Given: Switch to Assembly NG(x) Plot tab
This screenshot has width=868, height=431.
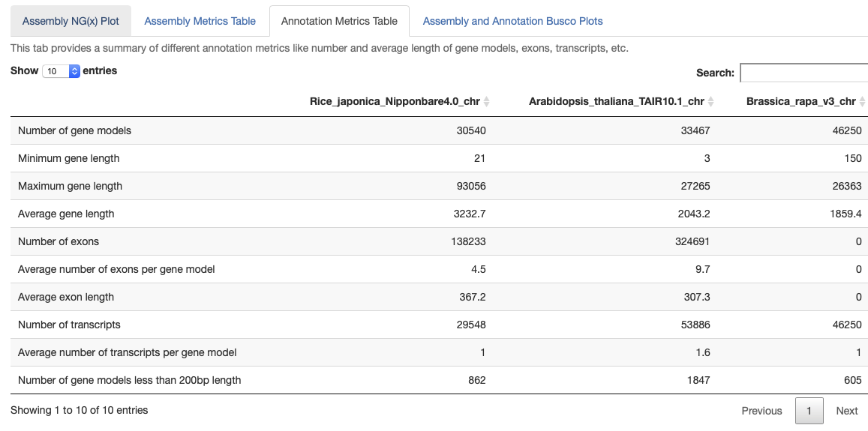Looking at the screenshot, I should pyautogui.click(x=71, y=21).
